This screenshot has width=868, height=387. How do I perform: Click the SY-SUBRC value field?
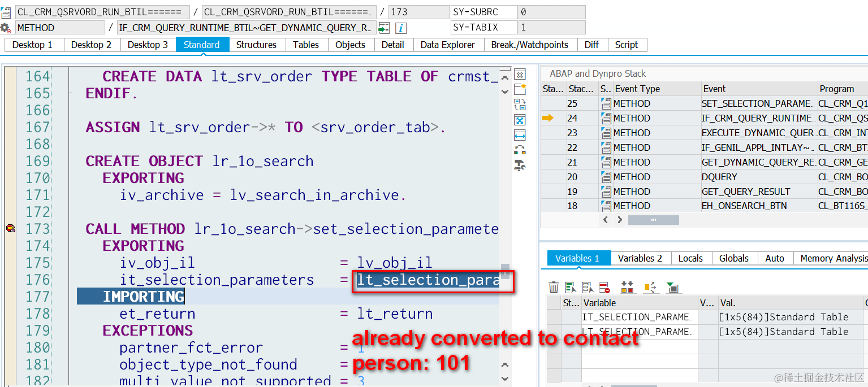[551, 12]
